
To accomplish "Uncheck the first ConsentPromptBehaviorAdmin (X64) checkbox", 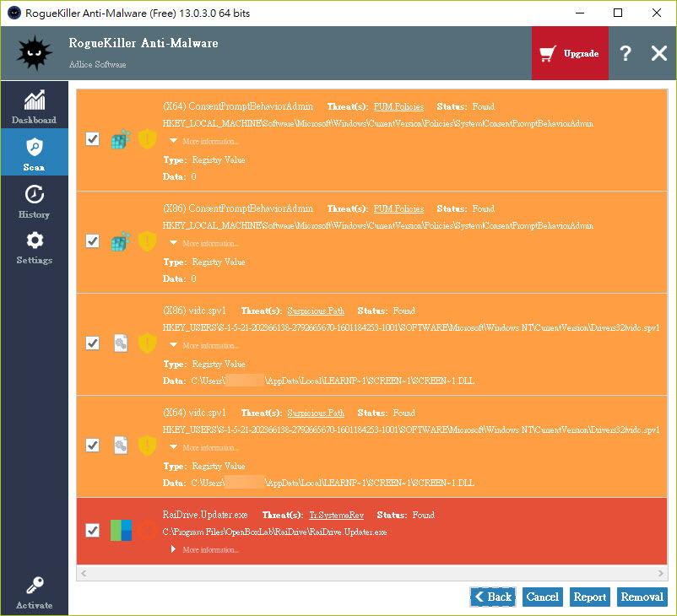I will 93,139.
